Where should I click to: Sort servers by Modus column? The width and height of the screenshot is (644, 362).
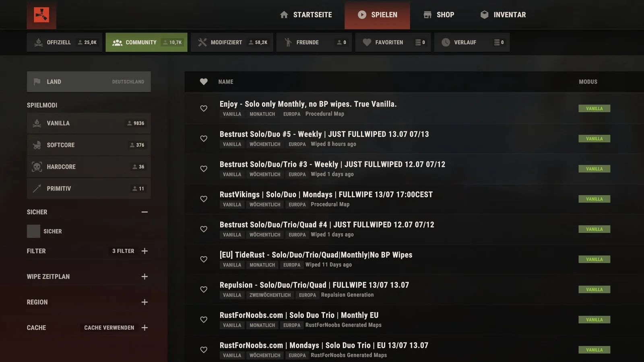(x=588, y=82)
